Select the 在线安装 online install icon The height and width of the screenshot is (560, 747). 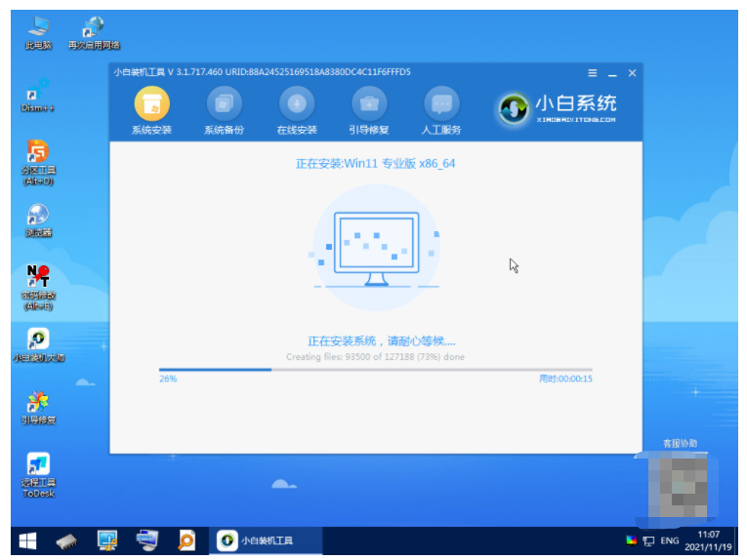(x=297, y=104)
